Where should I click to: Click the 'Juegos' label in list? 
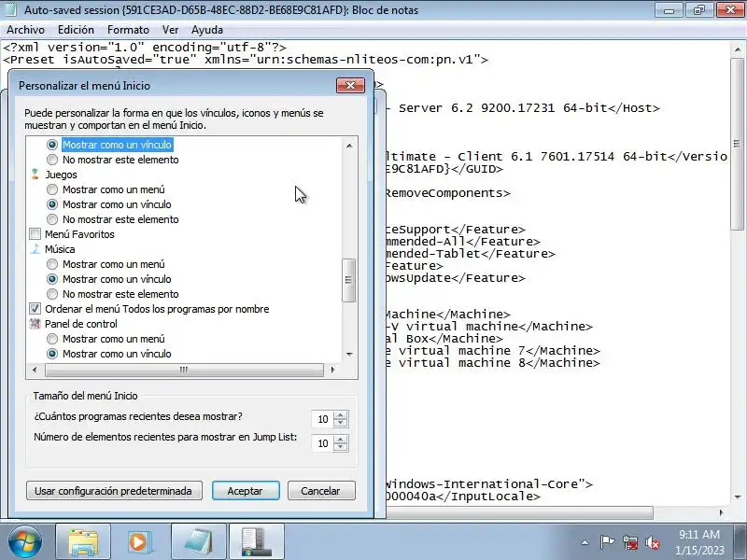tap(61, 175)
